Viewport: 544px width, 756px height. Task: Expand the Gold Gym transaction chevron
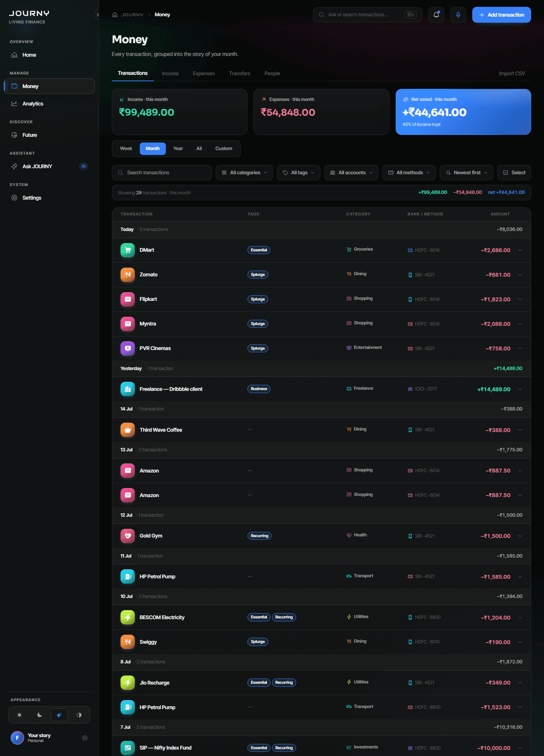tap(520, 536)
